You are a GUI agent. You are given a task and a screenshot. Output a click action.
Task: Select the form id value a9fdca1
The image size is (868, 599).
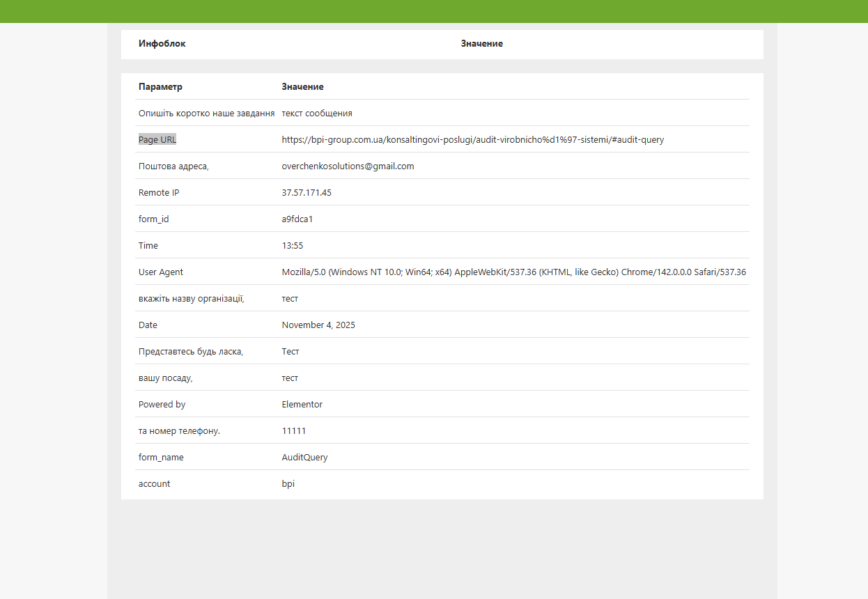coord(297,219)
